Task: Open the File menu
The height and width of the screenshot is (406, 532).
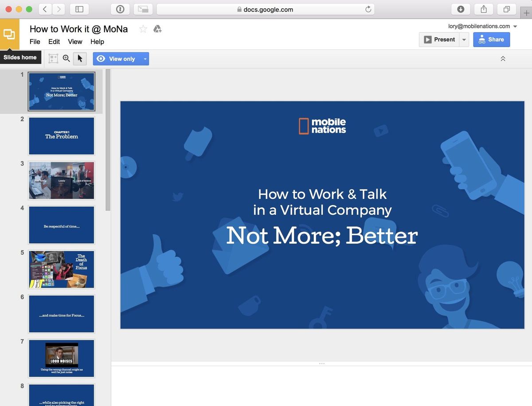Action: (35, 42)
